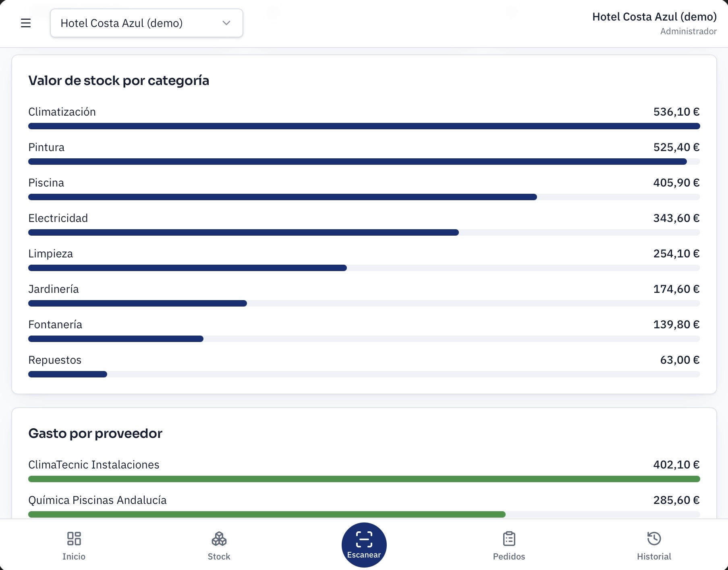Click the Limpieza stock bar
Screen dimensions: 728x570
(364, 268)
